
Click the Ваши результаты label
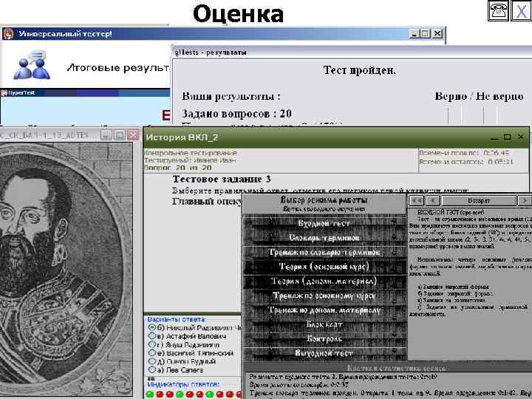[x=231, y=97]
